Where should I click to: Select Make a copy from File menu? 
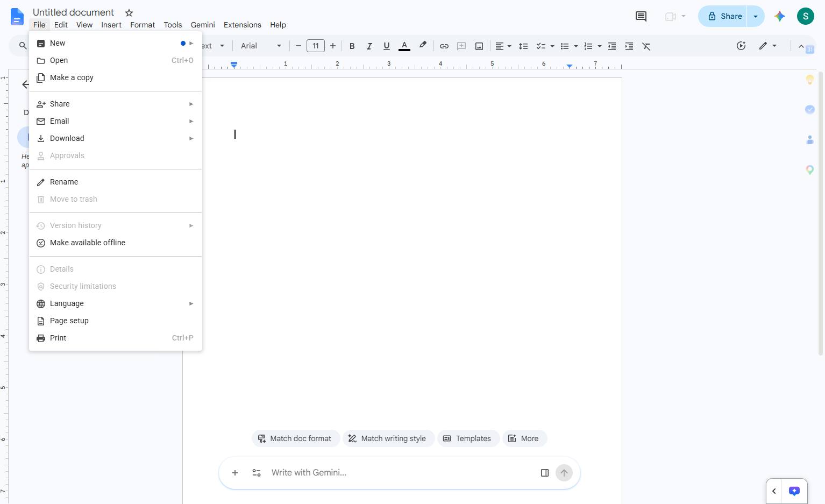[x=116, y=77]
